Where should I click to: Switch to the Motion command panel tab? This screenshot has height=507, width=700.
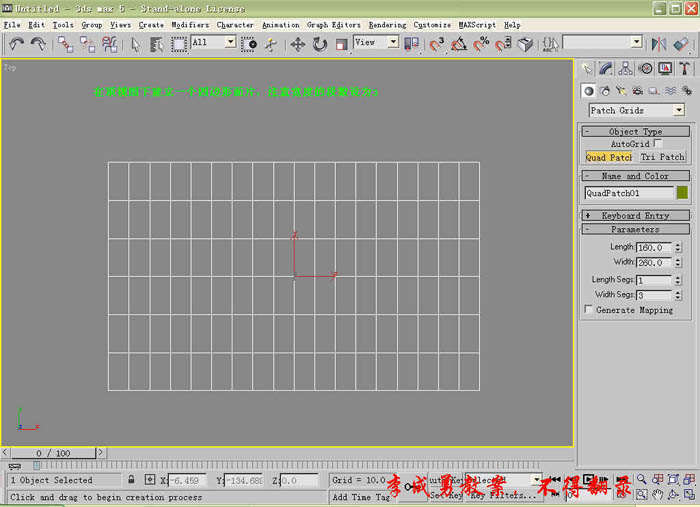(646, 68)
